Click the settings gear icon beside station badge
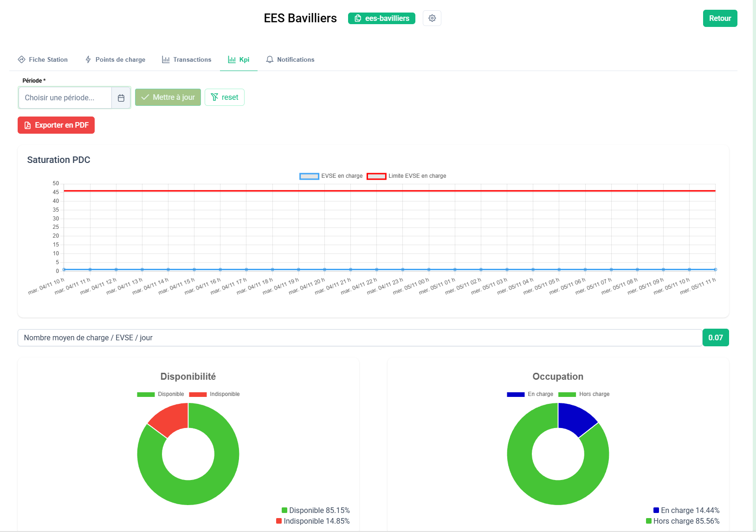This screenshot has height=532, width=756. click(432, 18)
